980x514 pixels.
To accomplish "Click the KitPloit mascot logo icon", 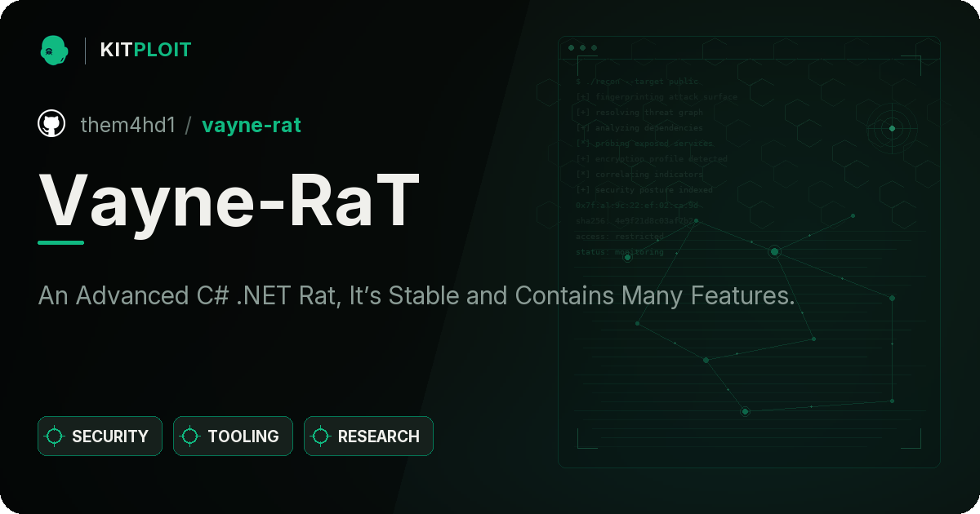I will point(54,50).
